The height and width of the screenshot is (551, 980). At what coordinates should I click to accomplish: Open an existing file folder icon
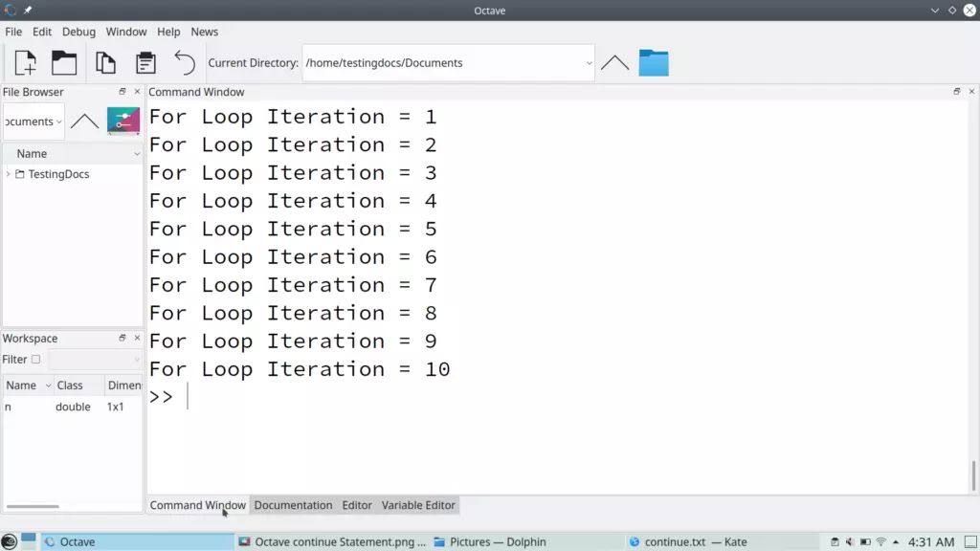coord(64,62)
